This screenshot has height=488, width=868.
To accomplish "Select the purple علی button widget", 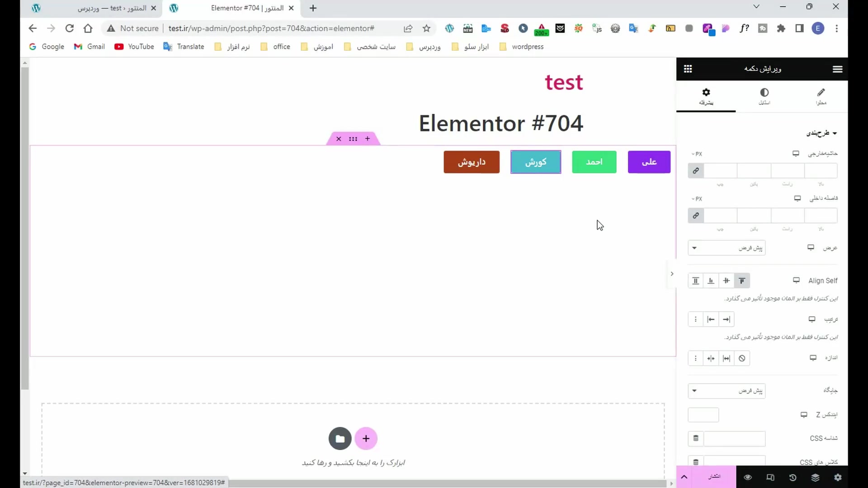I will 649,162.
